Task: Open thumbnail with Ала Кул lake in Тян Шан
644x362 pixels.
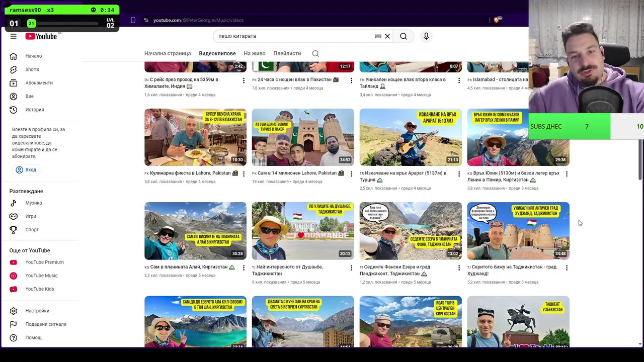Action: pos(195,322)
